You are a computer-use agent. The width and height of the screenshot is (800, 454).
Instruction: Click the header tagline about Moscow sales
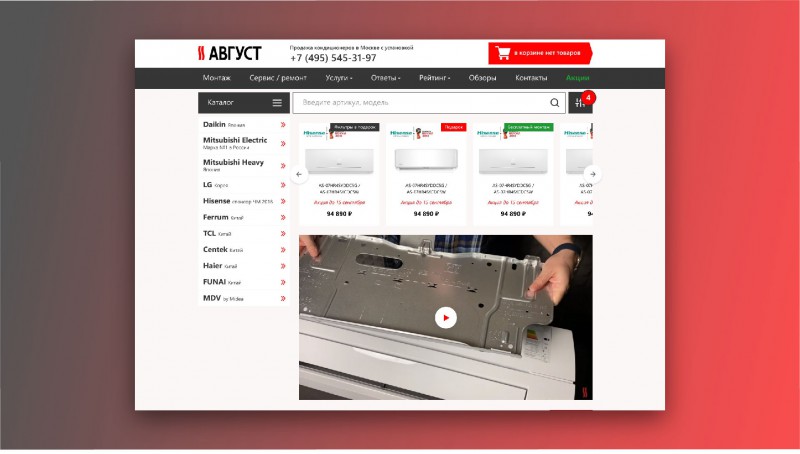click(x=352, y=47)
